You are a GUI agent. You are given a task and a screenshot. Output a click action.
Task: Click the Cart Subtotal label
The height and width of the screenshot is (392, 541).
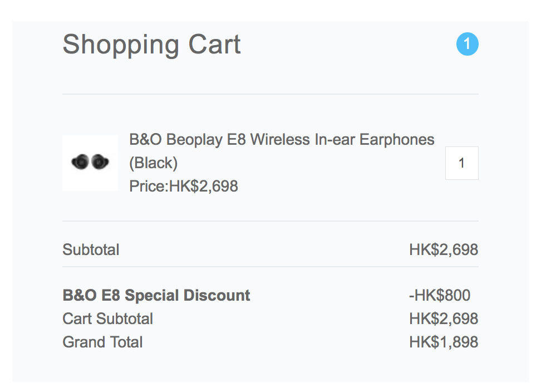[107, 318]
